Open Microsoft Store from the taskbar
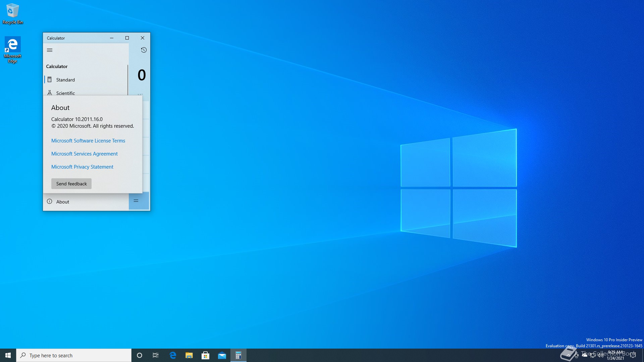 (205, 355)
